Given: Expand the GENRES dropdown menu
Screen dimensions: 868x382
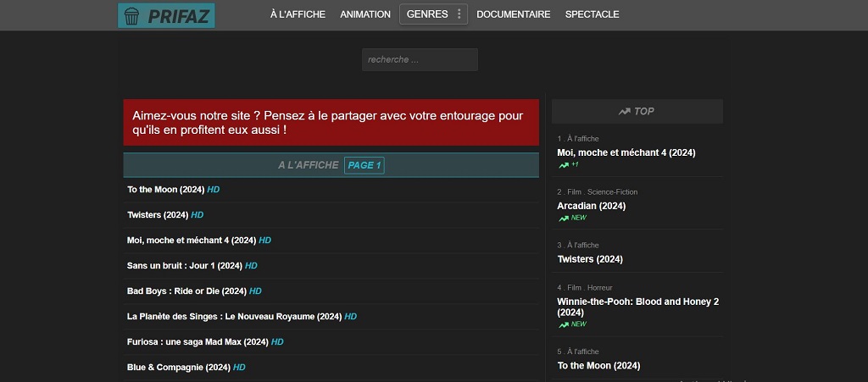Looking at the screenshot, I should click(x=427, y=14).
